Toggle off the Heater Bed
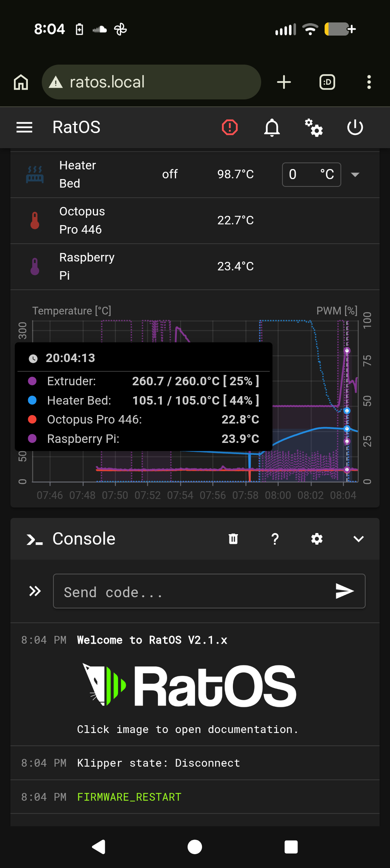Viewport: 390px width, 868px height. click(x=169, y=174)
